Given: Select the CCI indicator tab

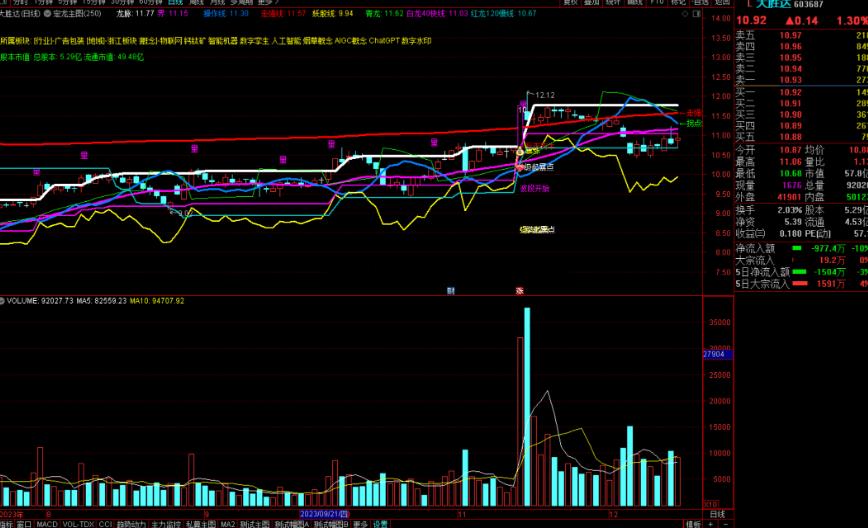Looking at the screenshot, I should click(x=105, y=524).
